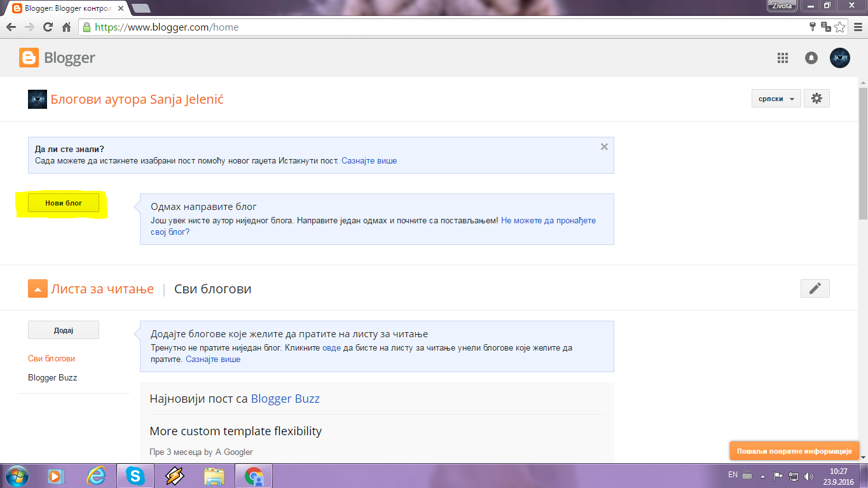The width and height of the screenshot is (868, 488).
Task: Show hidden tray icons
Action: coord(762,476)
